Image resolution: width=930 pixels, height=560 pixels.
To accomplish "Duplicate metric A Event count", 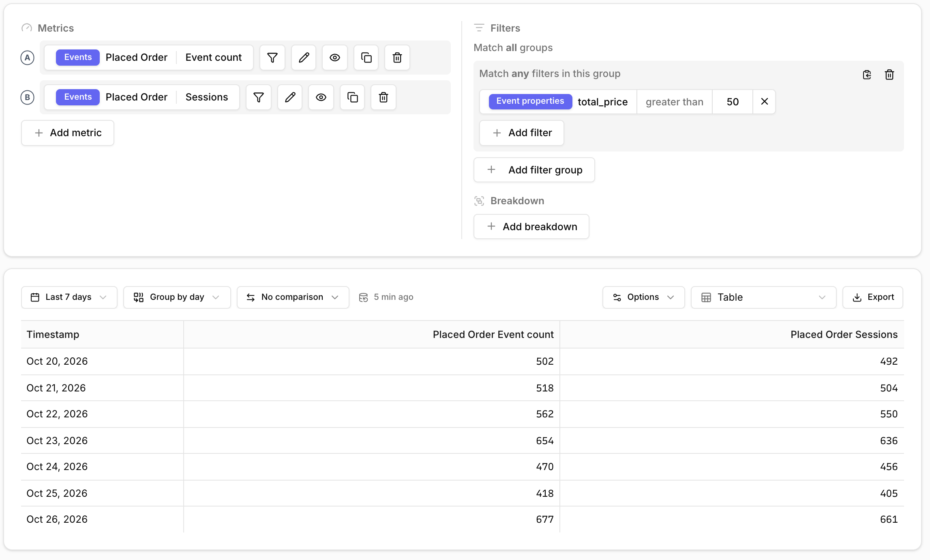I will (366, 58).
